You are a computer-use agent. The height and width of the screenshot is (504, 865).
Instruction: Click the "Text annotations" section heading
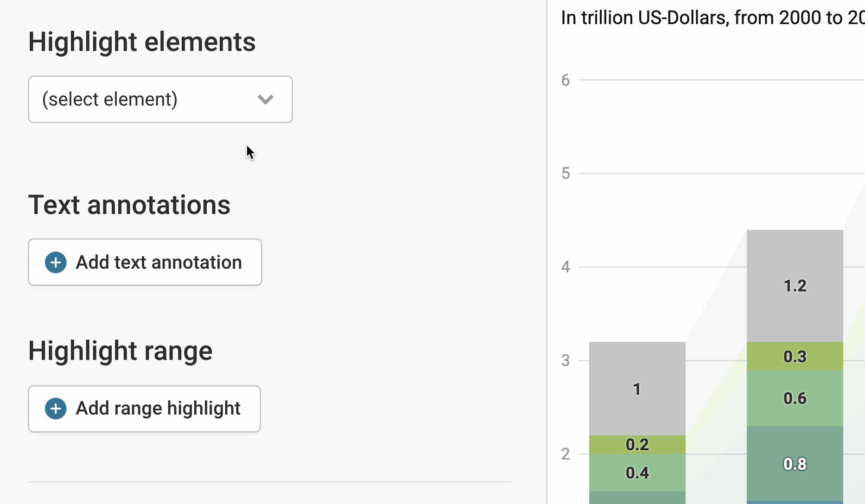(x=129, y=205)
